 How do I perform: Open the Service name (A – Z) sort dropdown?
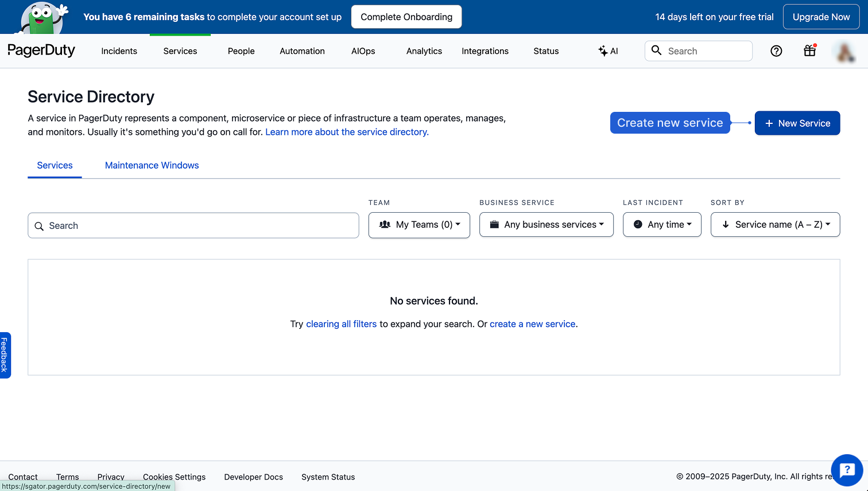pos(776,225)
